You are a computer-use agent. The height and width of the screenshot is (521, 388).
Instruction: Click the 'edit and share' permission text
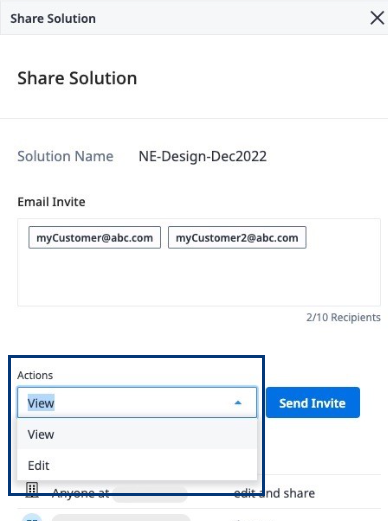[274, 493]
